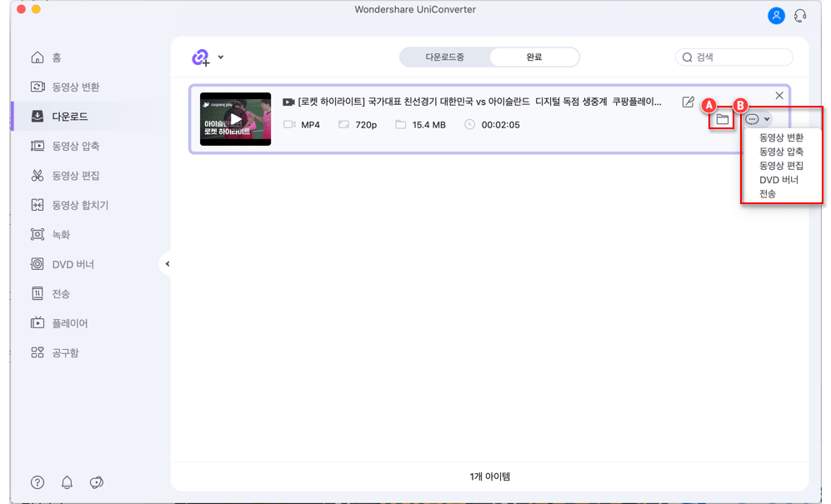Open DVD 버너 in the sidebar
This screenshot has width=831, height=504.
(63, 264)
